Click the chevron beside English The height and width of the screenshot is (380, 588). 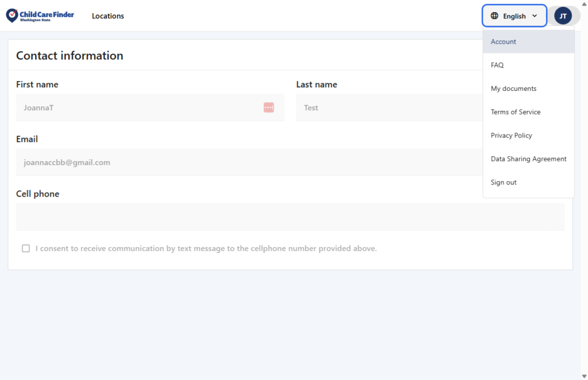pyautogui.click(x=535, y=16)
